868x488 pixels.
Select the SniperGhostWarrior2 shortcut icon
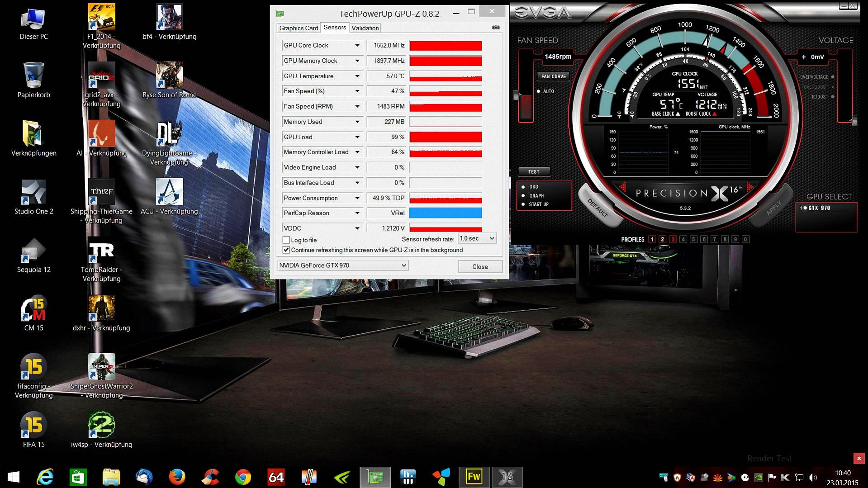tap(101, 367)
